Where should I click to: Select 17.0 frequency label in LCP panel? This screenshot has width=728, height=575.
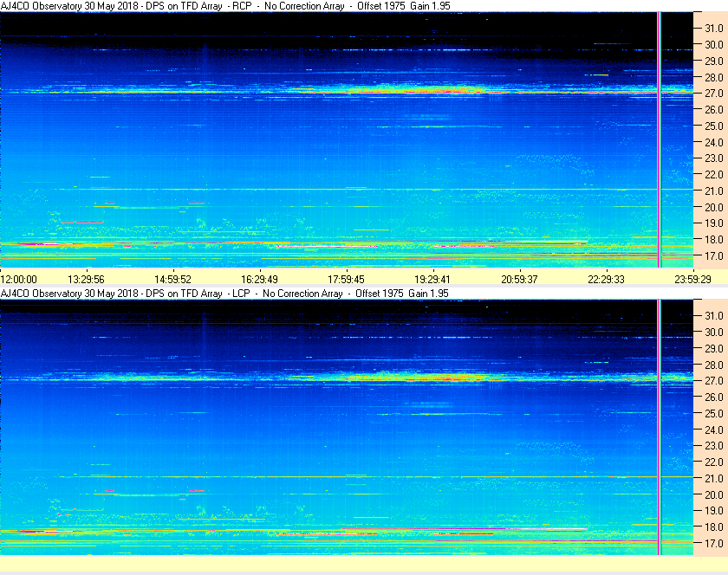click(x=714, y=543)
